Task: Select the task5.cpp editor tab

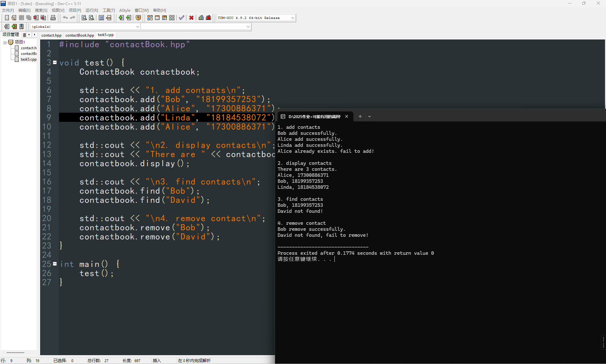Action: tap(106, 35)
